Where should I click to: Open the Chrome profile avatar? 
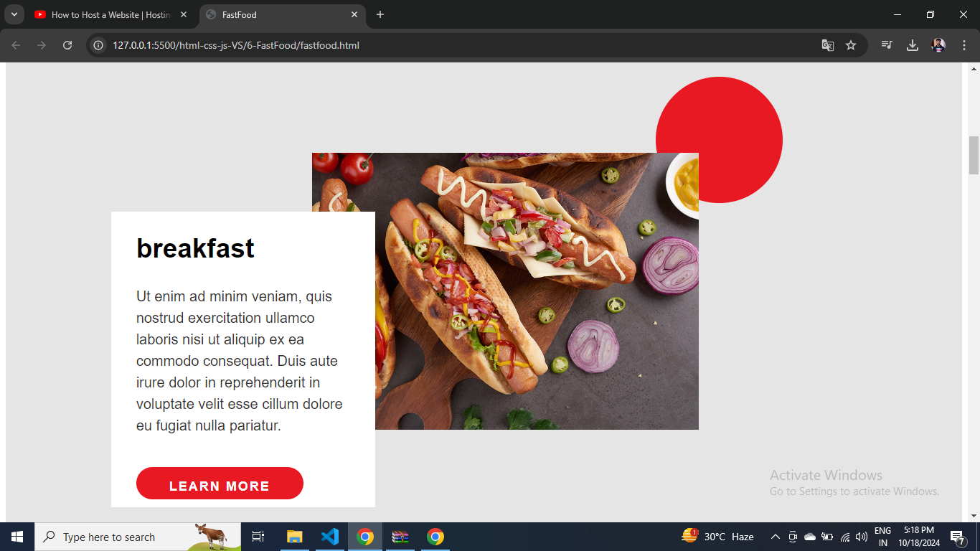point(938,45)
